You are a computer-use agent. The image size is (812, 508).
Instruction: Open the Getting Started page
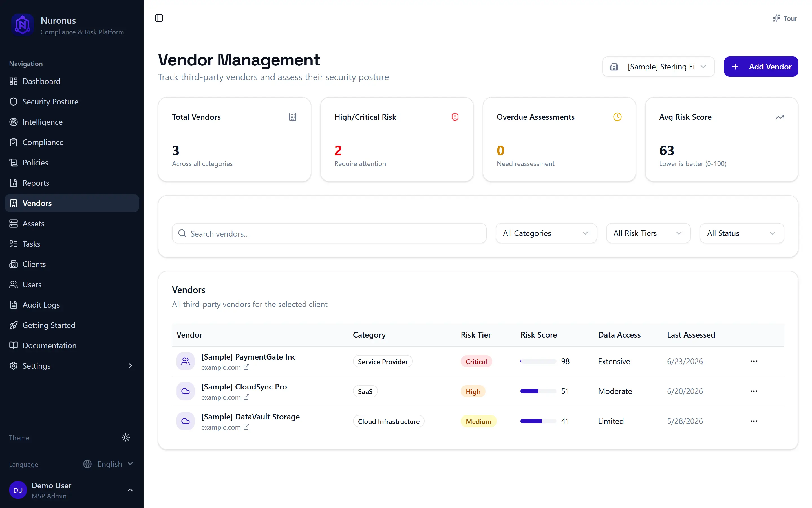pyautogui.click(x=72, y=325)
